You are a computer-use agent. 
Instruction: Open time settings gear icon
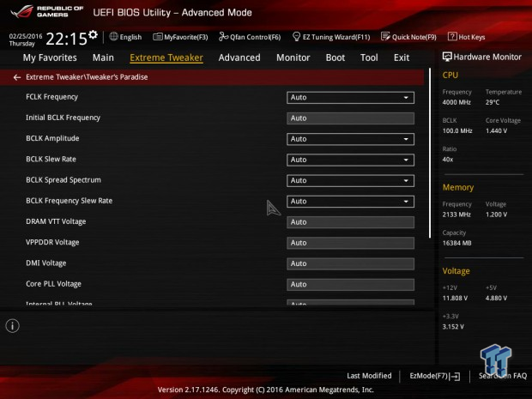93,34
